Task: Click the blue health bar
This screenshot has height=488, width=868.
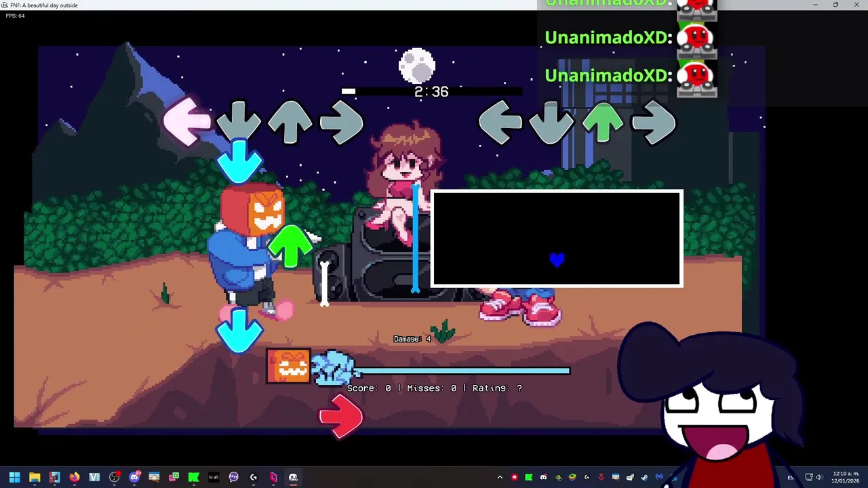Action: 461,370
